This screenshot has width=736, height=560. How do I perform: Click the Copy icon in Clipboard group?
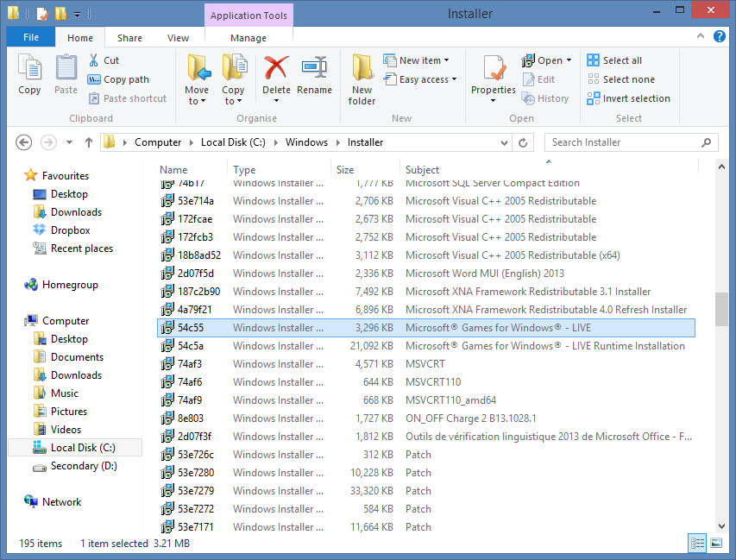29,74
